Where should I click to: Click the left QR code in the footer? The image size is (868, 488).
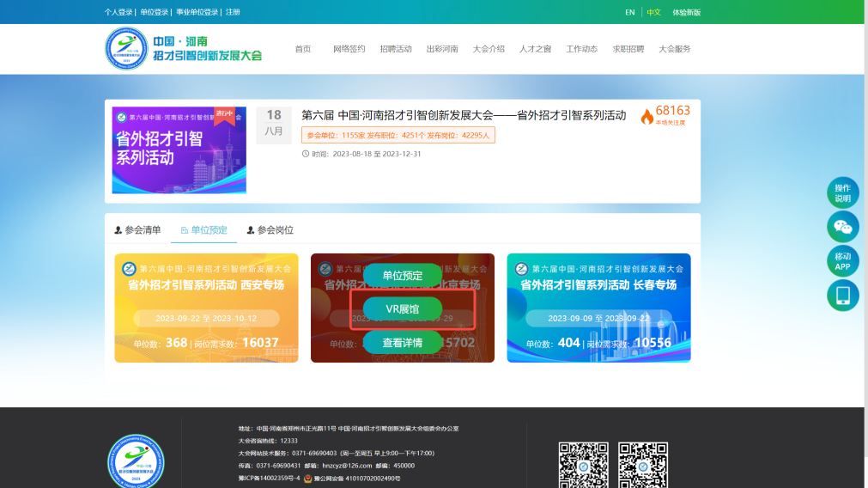[x=583, y=465]
